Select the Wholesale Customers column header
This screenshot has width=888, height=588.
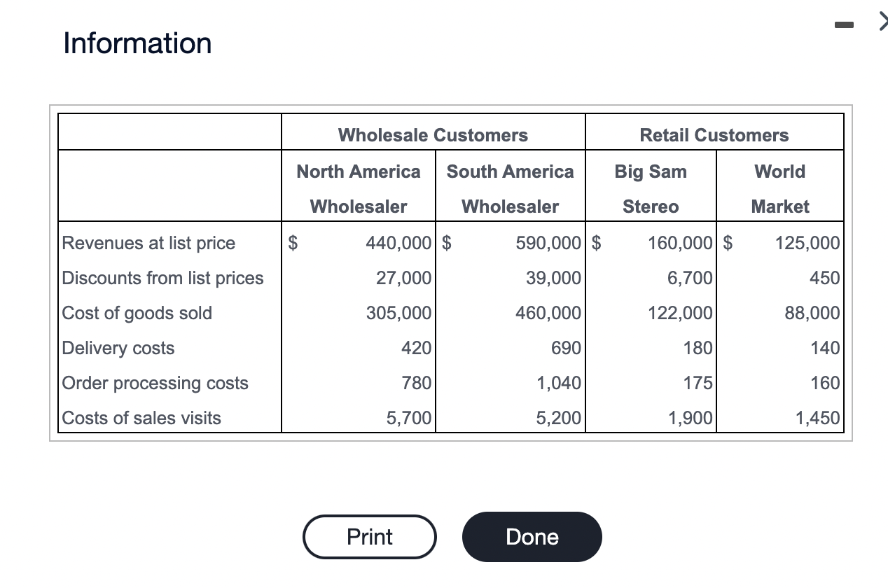coord(433,134)
